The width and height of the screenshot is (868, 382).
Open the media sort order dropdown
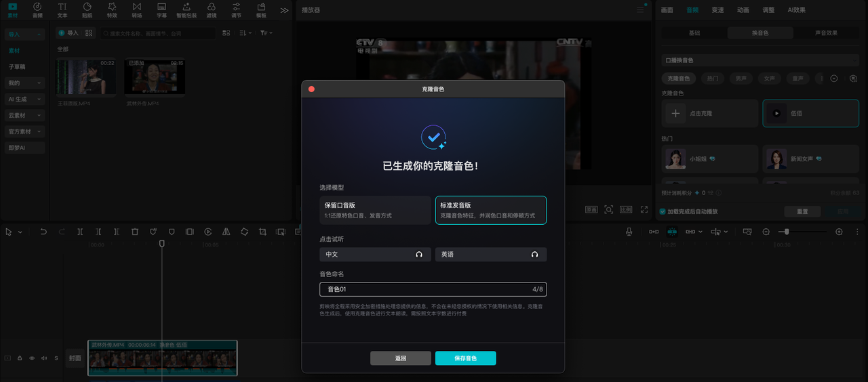[x=245, y=33]
